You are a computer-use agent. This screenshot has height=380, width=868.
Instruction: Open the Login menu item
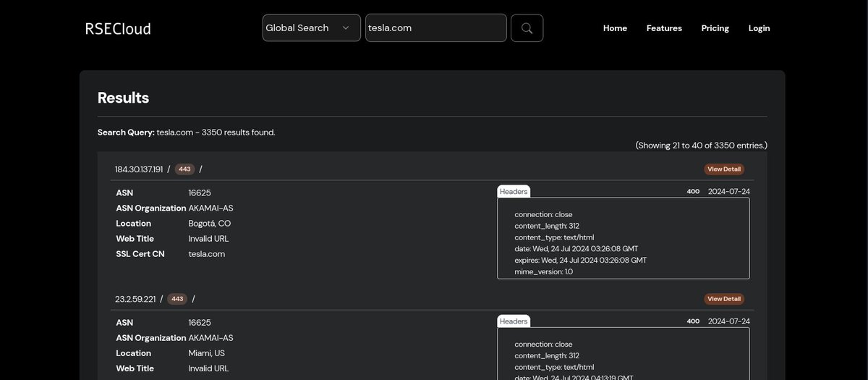click(759, 28)
